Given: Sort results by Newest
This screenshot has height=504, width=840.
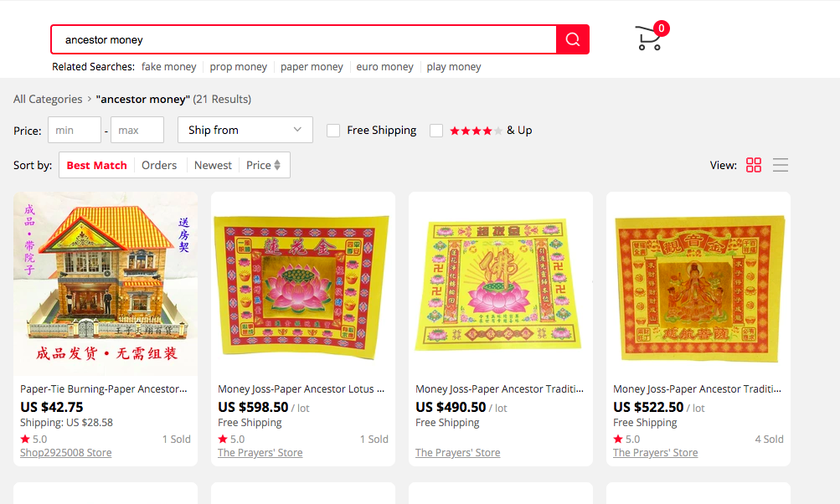Looking at the screenshot, I should coord(213,165).
